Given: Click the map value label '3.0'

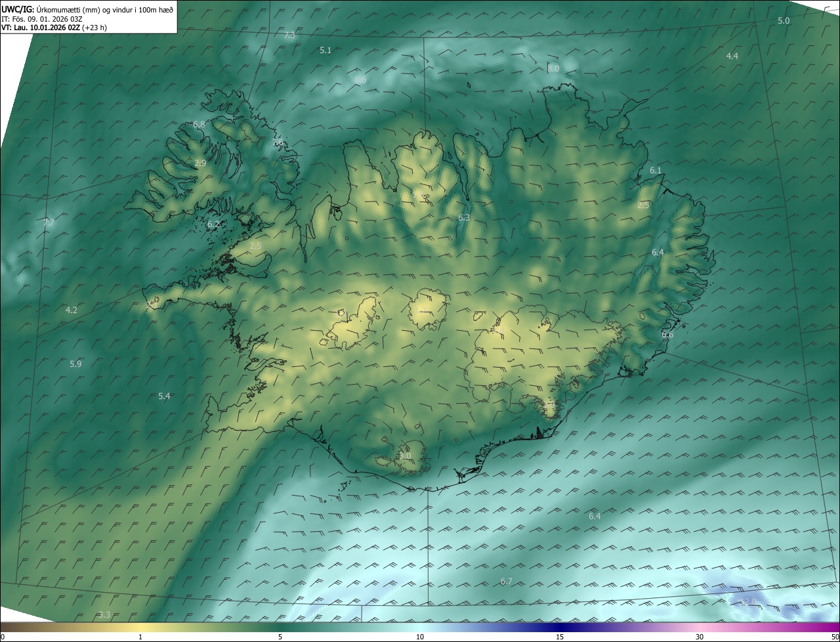Looking at the screenshot, I should click(405, 456).
